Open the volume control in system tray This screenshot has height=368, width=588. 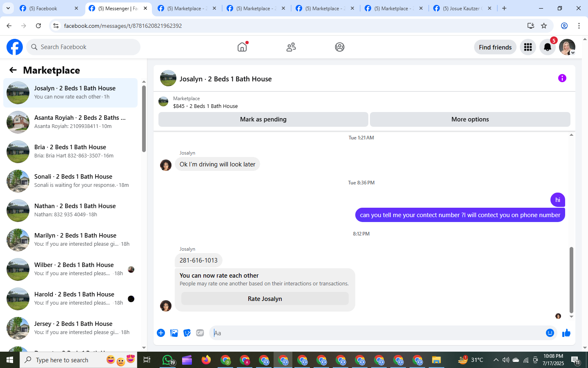[x=506, y=360]
